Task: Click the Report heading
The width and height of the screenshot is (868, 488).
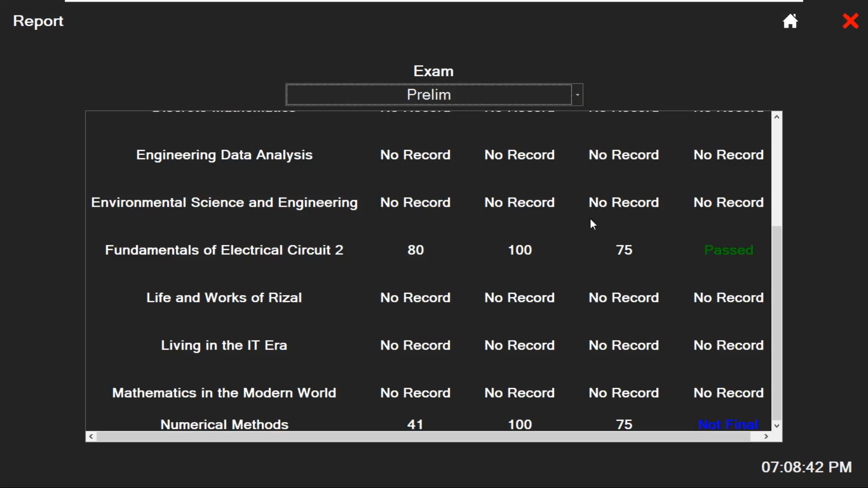Action: pyautogui.click(x=38, y=21)
